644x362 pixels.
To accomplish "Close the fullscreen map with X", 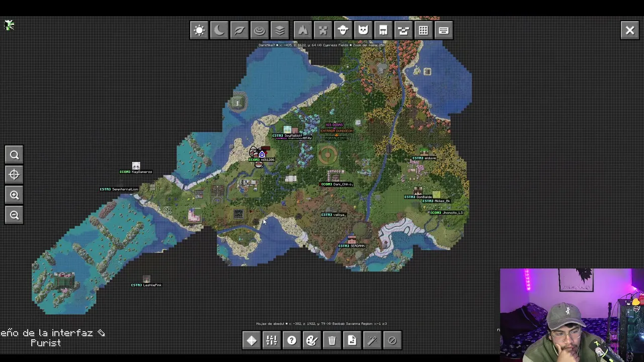I will tap(630, 30).
